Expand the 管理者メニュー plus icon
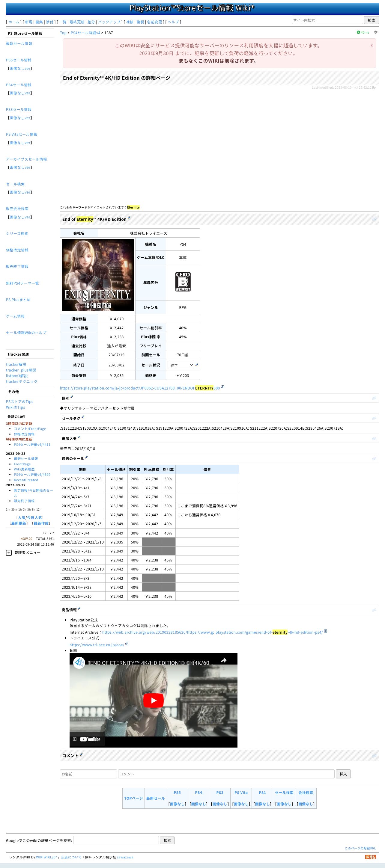The width and height of the screenshot is (385, 868). [x=9, y=552]
